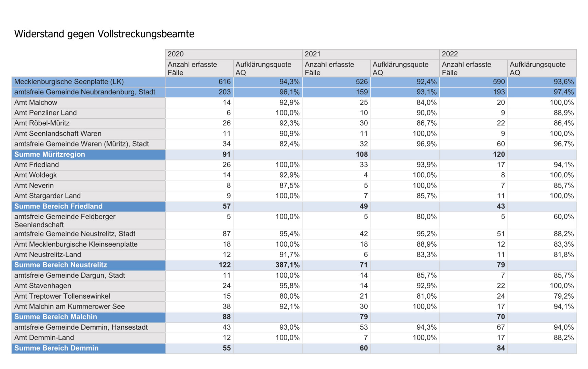Click the 'amtsfreie Gemeinde Feldberger Seenlandschaft' label
The height and width of the screenshot is (369, 588).
pyautogui.click(x=65, y=221)
